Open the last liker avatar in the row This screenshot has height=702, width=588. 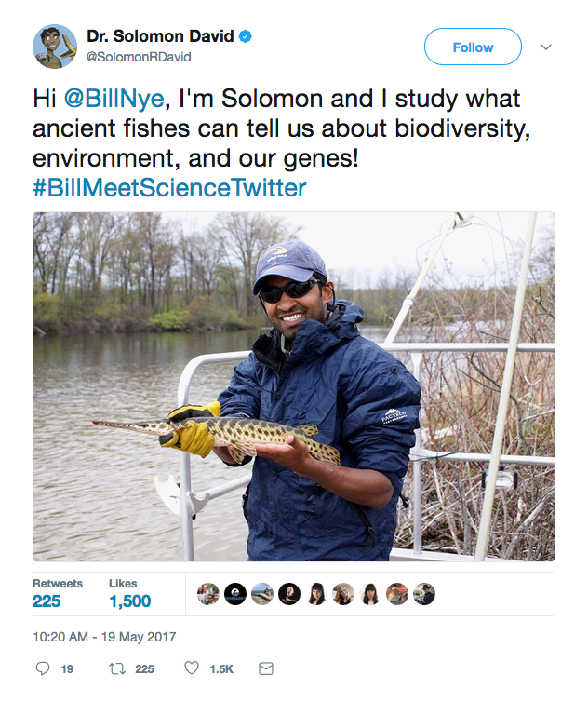[x=424, y=594]
